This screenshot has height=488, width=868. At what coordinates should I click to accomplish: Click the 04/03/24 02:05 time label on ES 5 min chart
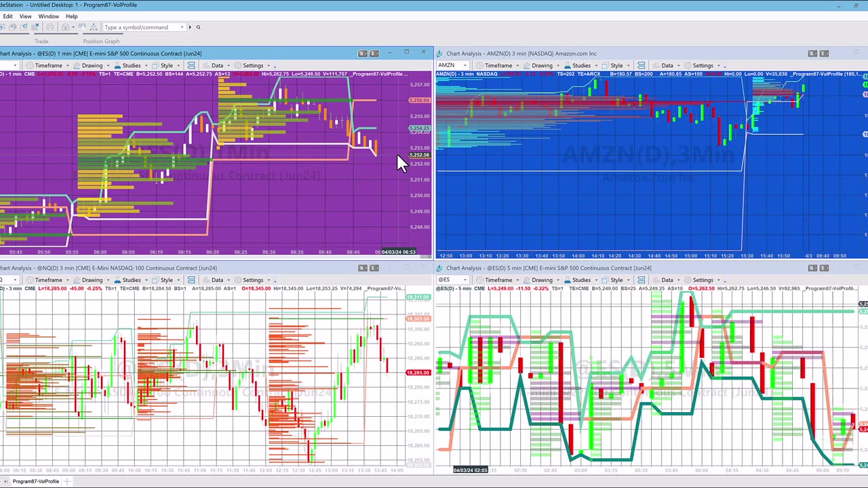point(470,470)
